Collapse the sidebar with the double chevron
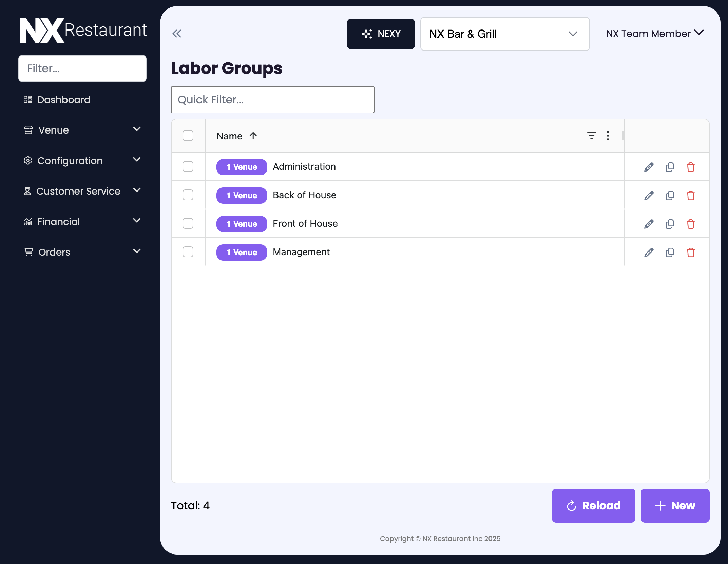 pos(177,34)
